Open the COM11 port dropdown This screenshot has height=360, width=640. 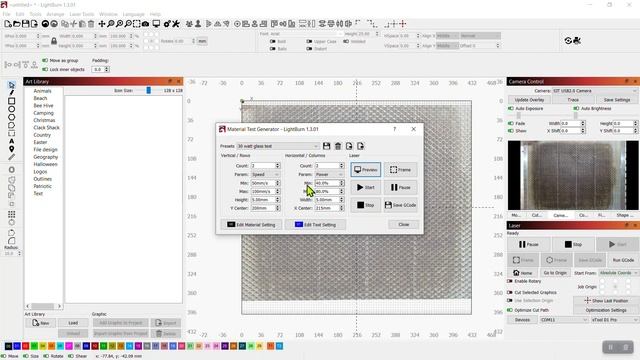click(564, 320)
